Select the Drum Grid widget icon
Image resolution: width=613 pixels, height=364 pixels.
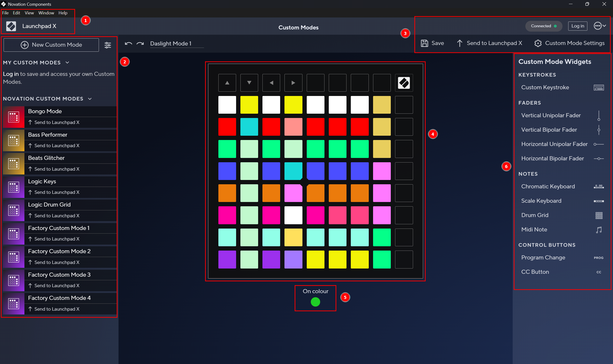click(599, 215)
